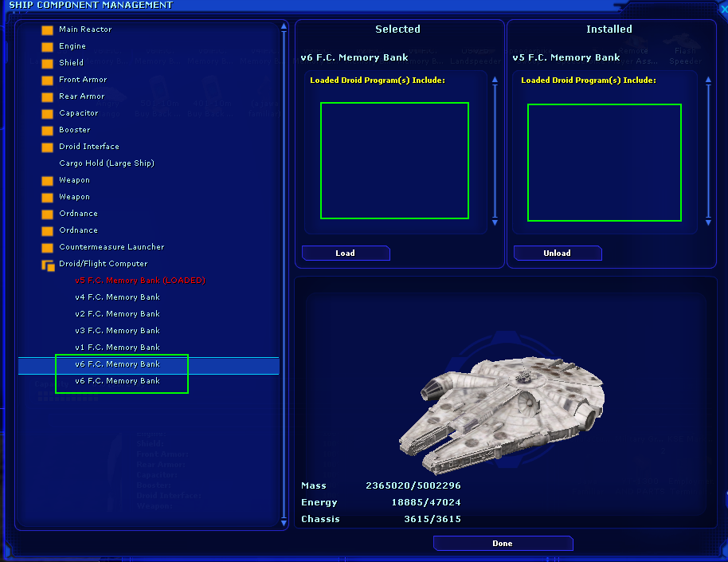This screenshot has height=562, width=728.
Task: Click the Load button
Action: coord(346,253)
